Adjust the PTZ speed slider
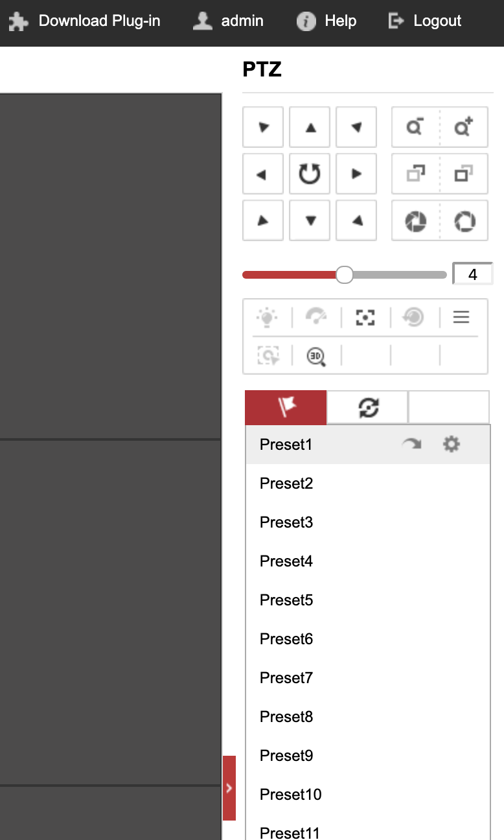 click(x=345, y=275)
